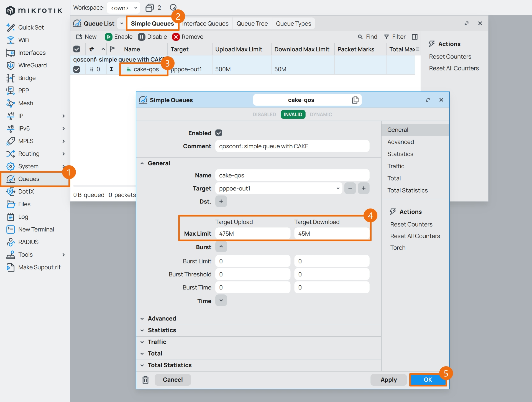Screen dimensions: 532x402
Task: Collapse the Burst section
Action: [x=221, y=247]
